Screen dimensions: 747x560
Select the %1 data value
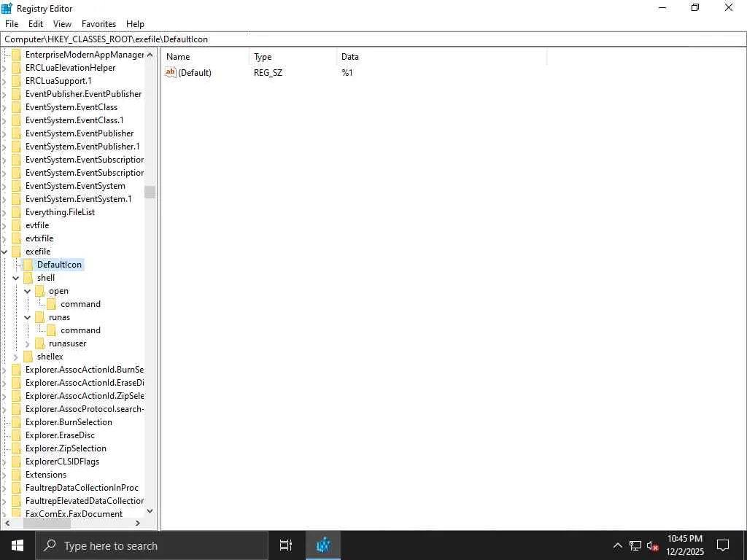click(x=347, y=72)
